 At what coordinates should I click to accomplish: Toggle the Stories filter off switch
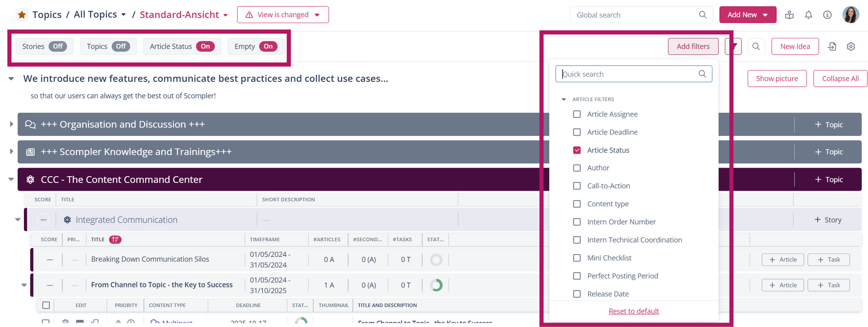click(58, 47)
